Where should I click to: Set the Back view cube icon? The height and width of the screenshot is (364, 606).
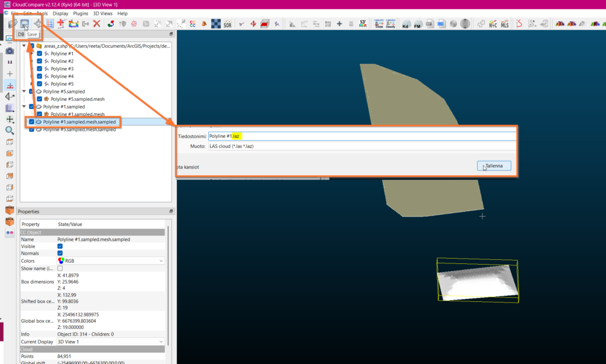[x=9, y=221]
